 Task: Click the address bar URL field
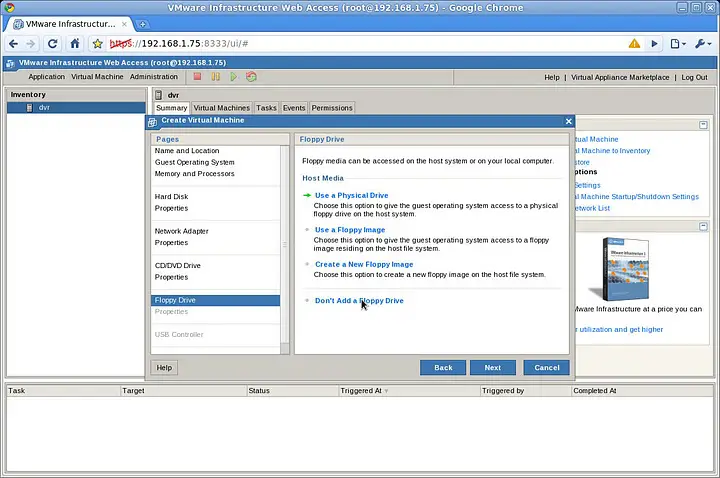click(363, 44)
